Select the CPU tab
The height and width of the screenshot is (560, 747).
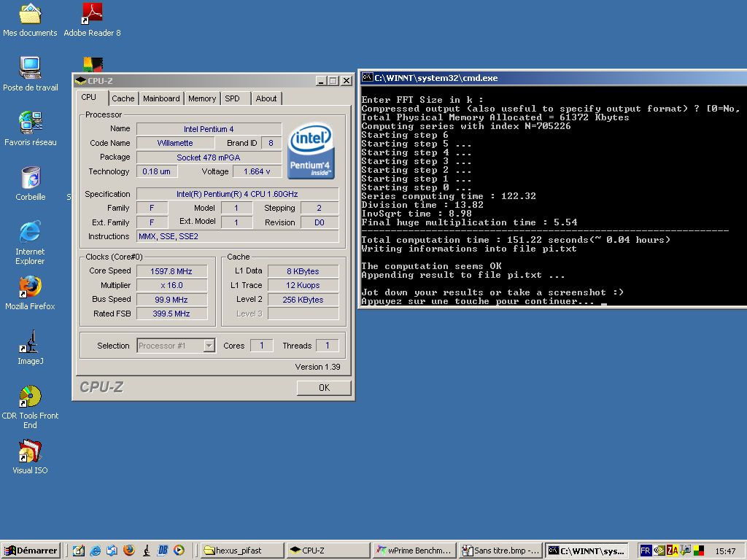[x=91, y=97]
